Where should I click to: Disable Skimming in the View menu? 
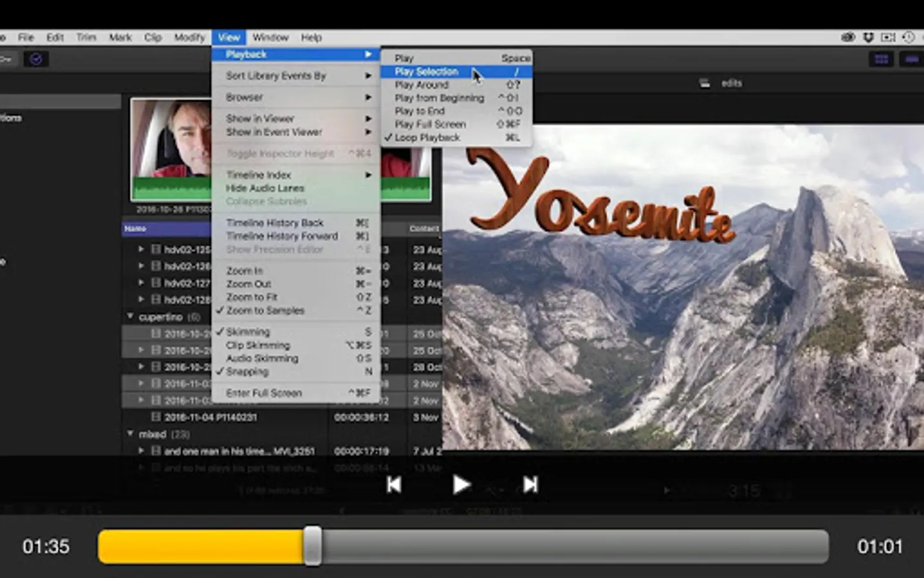248,332
